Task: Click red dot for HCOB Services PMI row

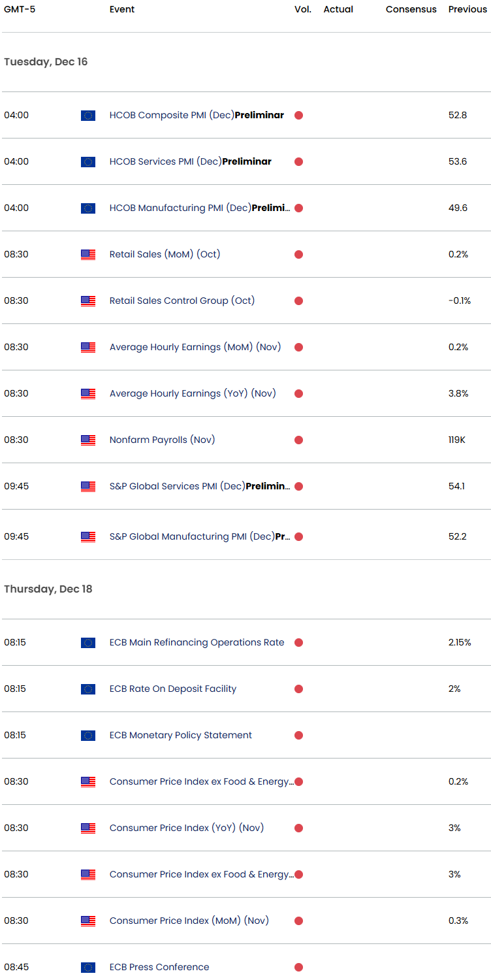Action: (298, 162)
